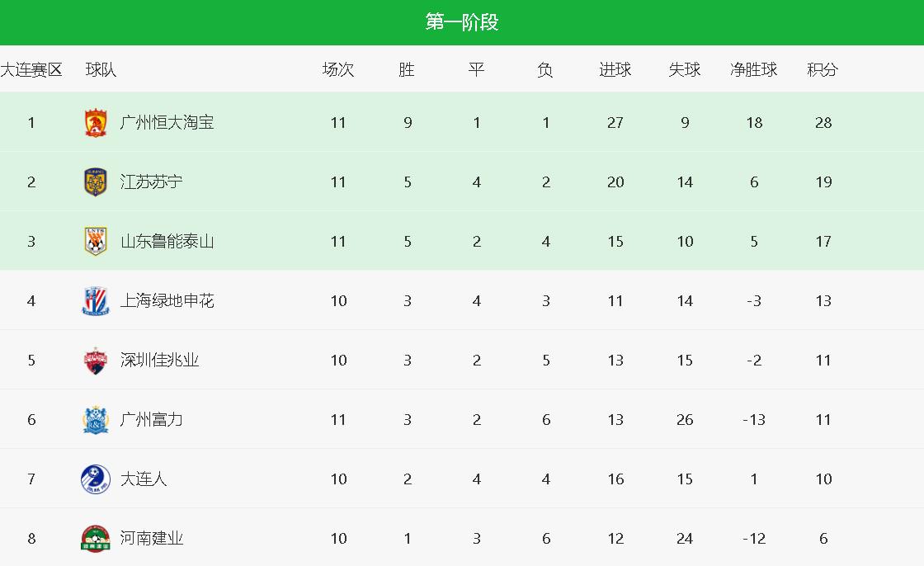Open the 河南建业 team name link
This screenshot has width=924, height=566.
(151, 539)
